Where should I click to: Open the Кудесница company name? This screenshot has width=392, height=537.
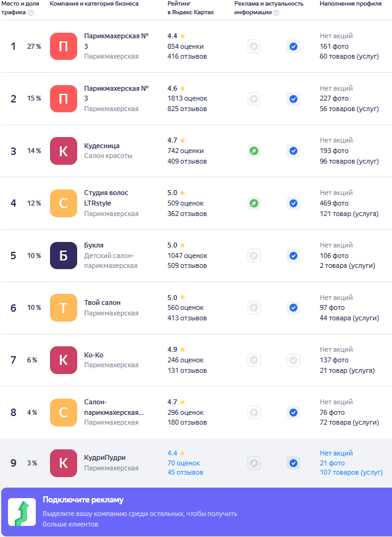pyautogui.click(x=102, y=146)
